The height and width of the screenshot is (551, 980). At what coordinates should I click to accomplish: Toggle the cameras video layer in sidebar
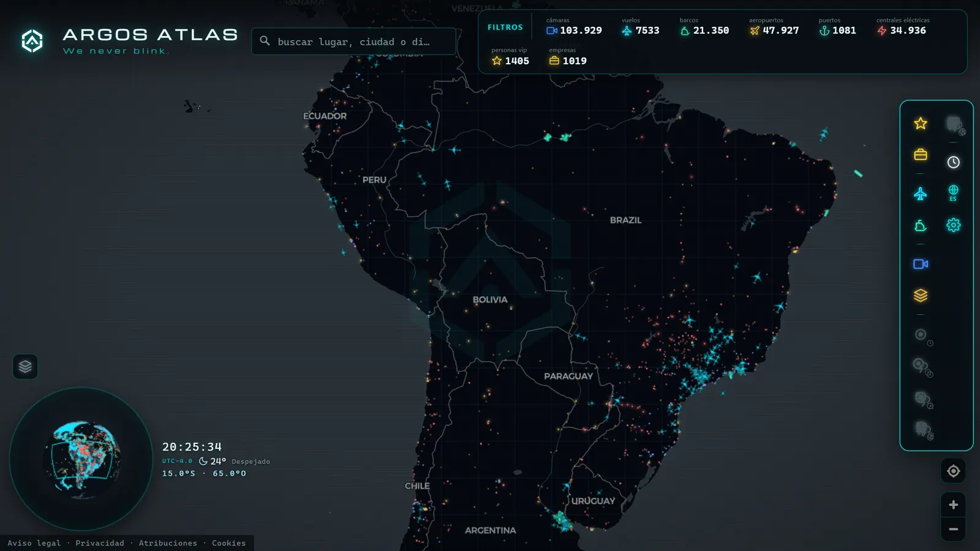pos(920,264)
